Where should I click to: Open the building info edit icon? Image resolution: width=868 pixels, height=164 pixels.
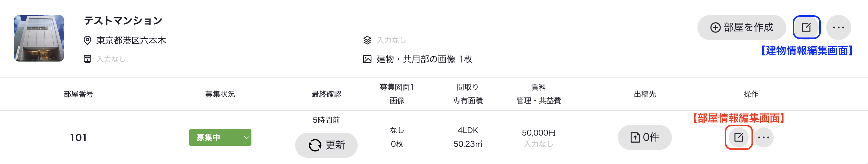pyautogui.click(x=806, y=27)
